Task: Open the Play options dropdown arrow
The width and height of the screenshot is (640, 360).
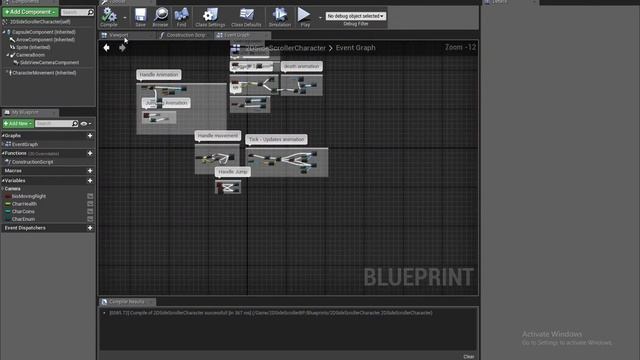Action: click(320, 18)
